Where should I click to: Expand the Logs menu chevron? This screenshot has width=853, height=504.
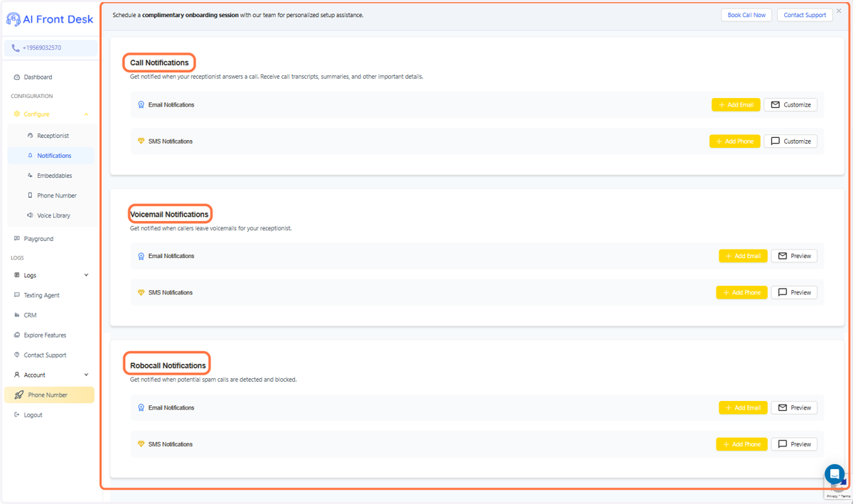coord(87,275)
